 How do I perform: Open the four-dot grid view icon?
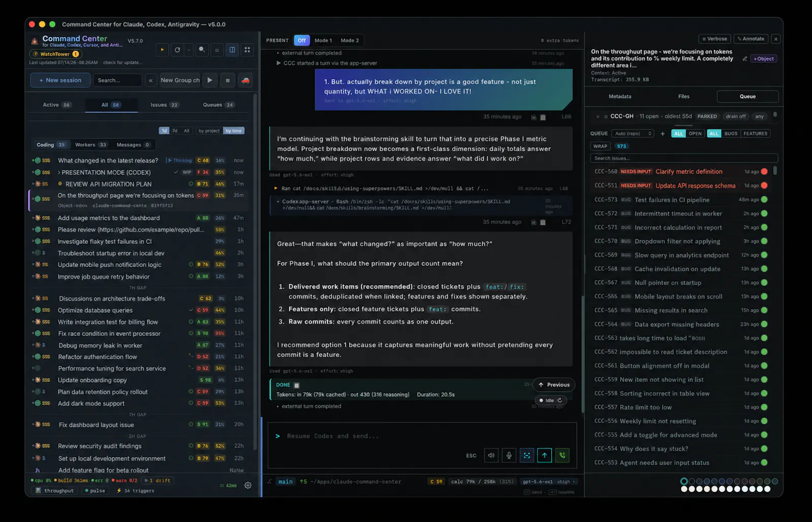pos(247,50)
